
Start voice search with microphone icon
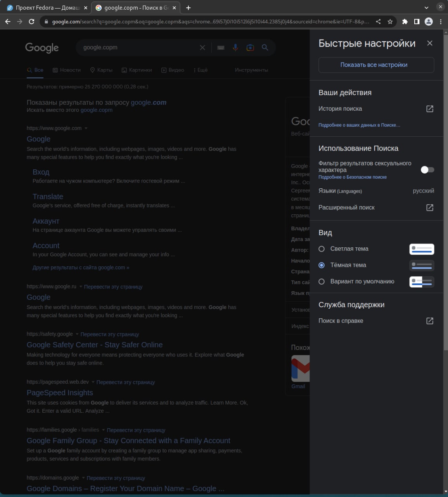tap(235, 47)
